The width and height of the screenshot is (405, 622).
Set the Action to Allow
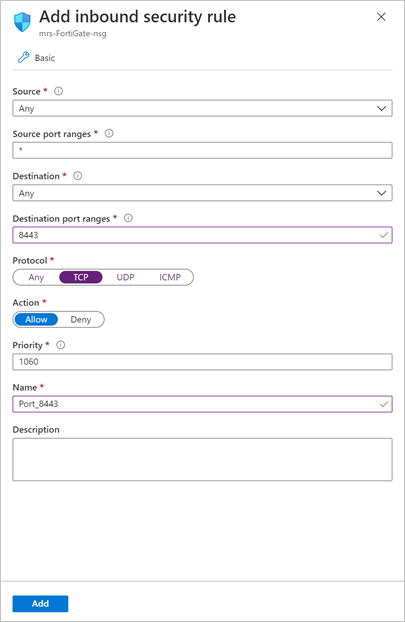(36, 319)
